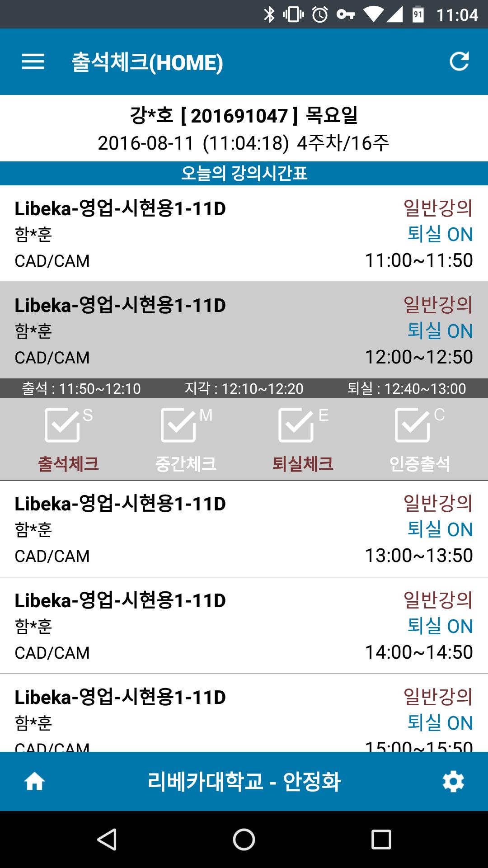Tap the refresh icon in header
The width and height of the screenshot is (488, 868).
(x=459, y=62)
